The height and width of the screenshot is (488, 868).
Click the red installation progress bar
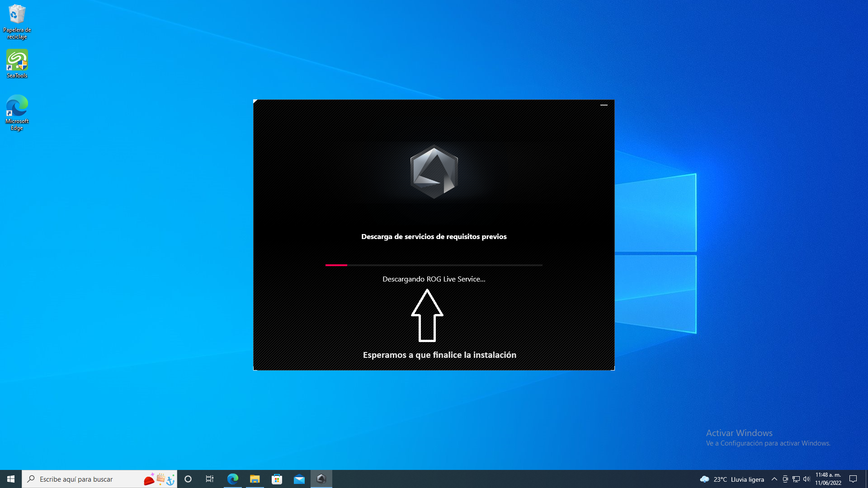pyautogui.click(x=336, y=265)
